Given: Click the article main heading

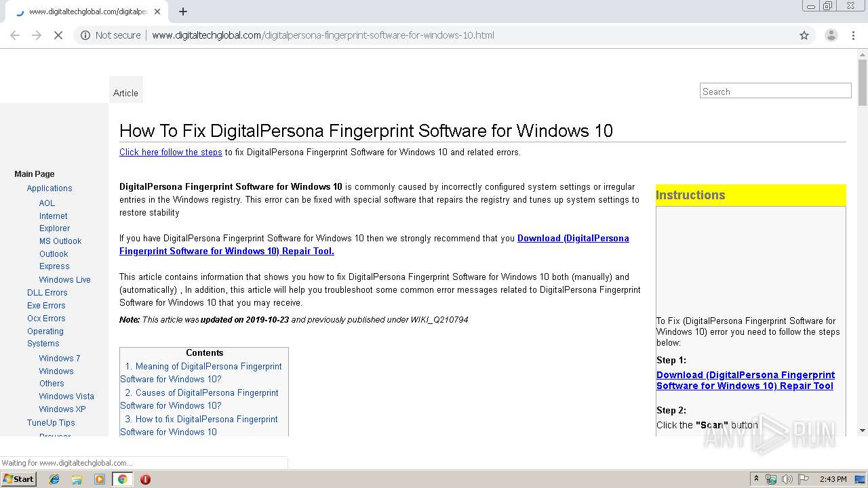Looking at the screenshot, I should point(366,131).
